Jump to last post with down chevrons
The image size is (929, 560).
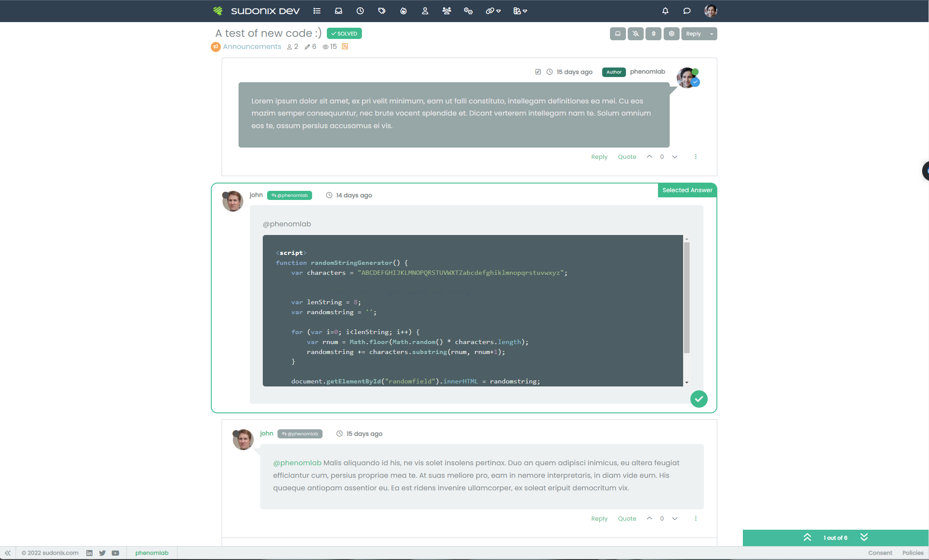[x=864, y=537]
